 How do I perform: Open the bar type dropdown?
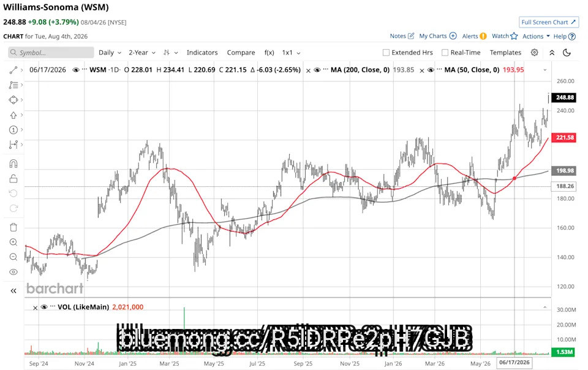[x=170, y=53]
